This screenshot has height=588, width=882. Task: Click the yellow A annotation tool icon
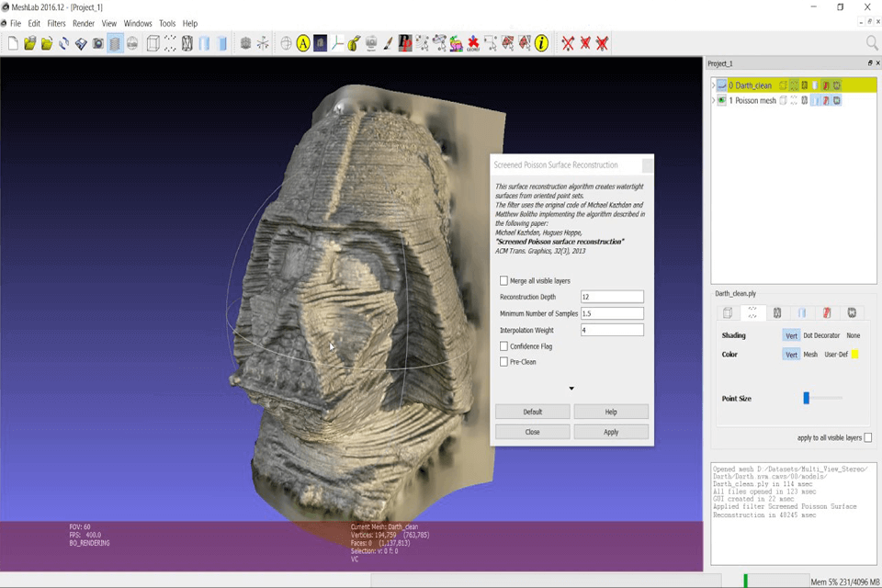tap(303, 43)
